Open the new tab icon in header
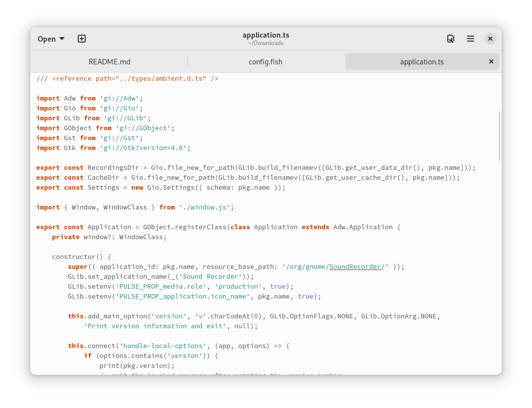Screen dimensions: 532x408 (82, 39)
